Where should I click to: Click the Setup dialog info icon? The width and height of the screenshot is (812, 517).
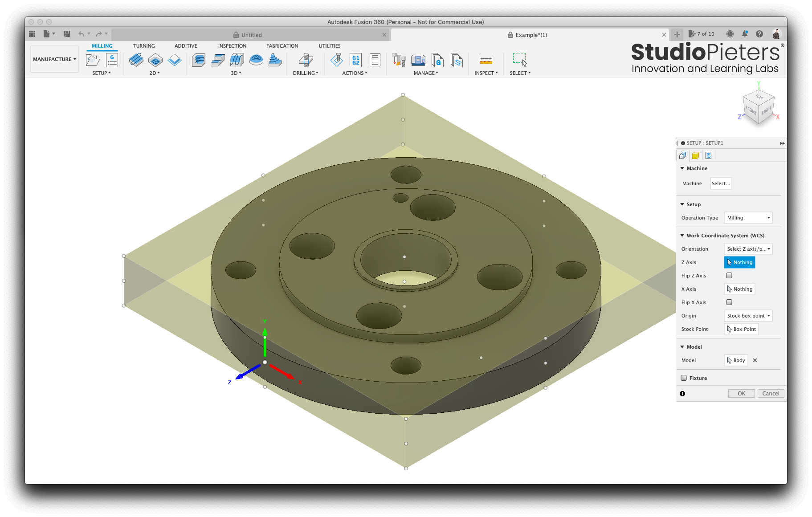(682, 394)
